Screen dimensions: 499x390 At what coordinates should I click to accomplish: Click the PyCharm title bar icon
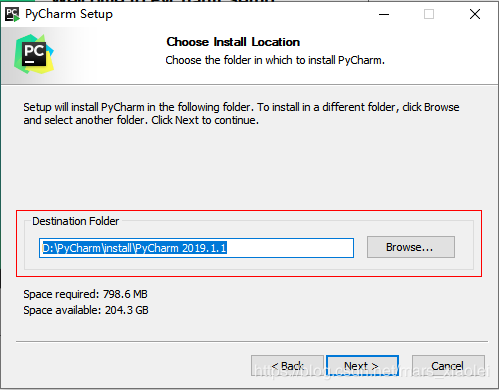point(12,14)
